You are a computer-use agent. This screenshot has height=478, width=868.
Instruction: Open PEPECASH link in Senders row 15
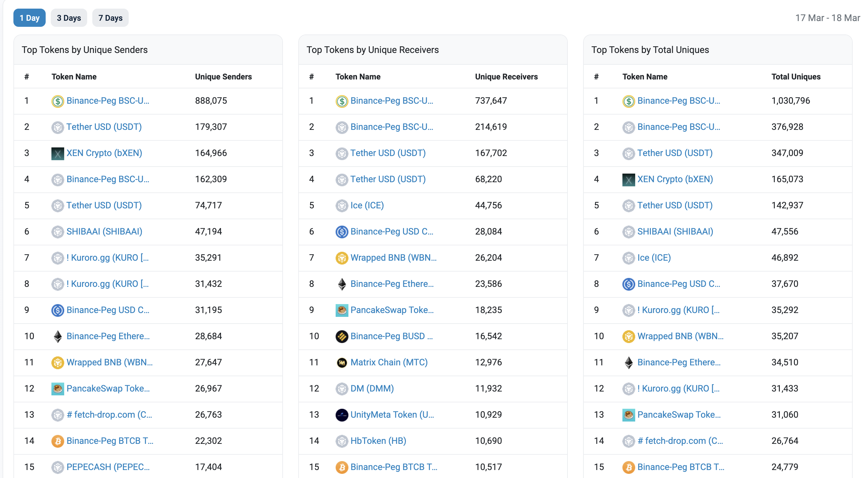click(108, 467)
